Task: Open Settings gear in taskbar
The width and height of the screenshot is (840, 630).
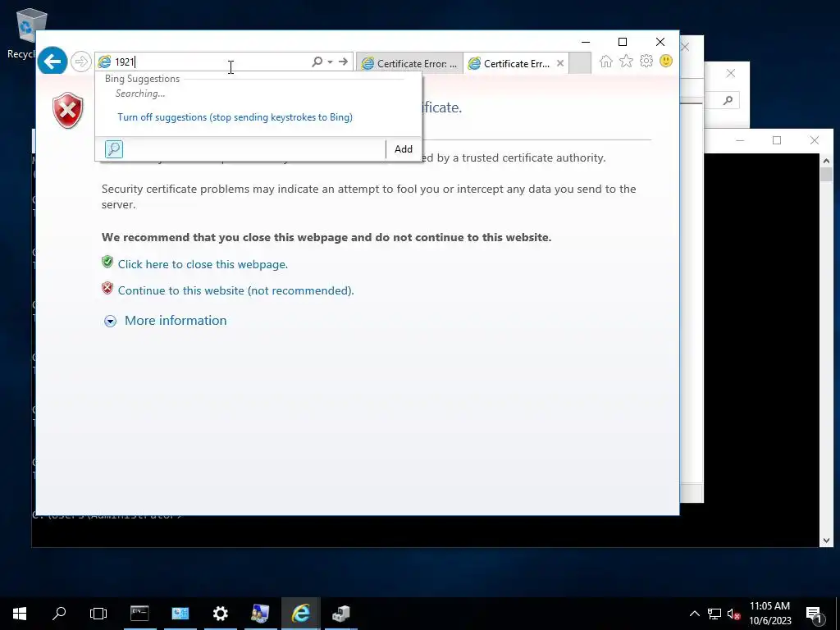Action: coord(220,614)
